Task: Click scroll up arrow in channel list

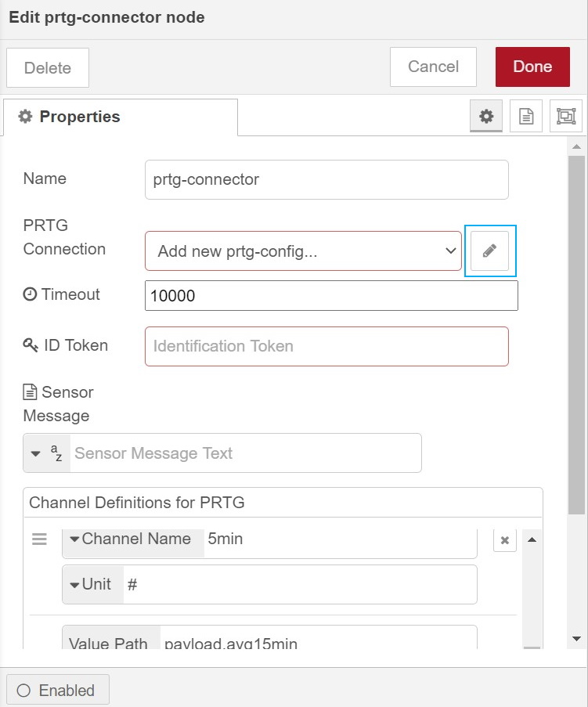Action: 532,539
